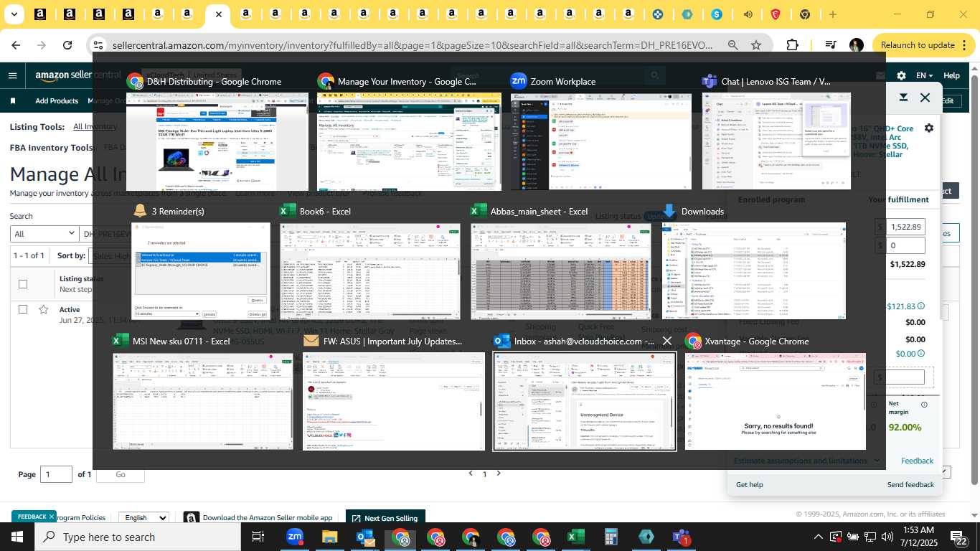
Task: Switch to the Chrome-icon tab
Action: tap(805, 14)
